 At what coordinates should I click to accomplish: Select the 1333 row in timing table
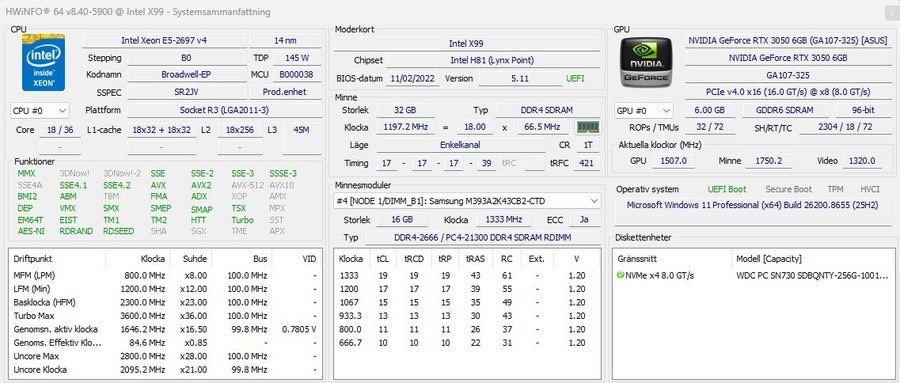[x=467, y=276]
